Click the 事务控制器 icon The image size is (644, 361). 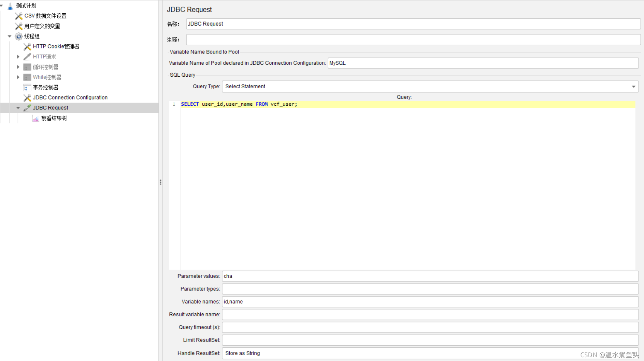(27, 88)
